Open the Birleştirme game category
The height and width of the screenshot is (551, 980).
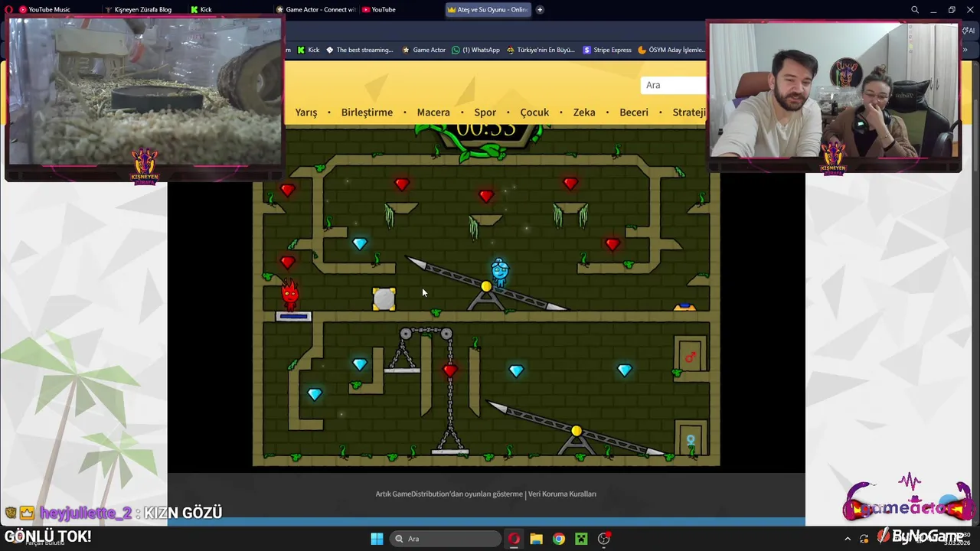(367, 112)
